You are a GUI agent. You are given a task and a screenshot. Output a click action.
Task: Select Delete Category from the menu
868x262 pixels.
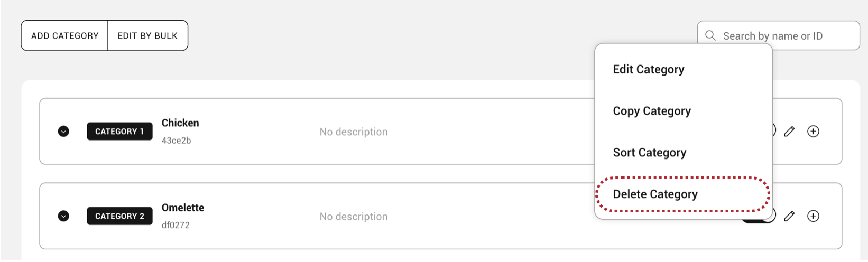pos(655,194)
